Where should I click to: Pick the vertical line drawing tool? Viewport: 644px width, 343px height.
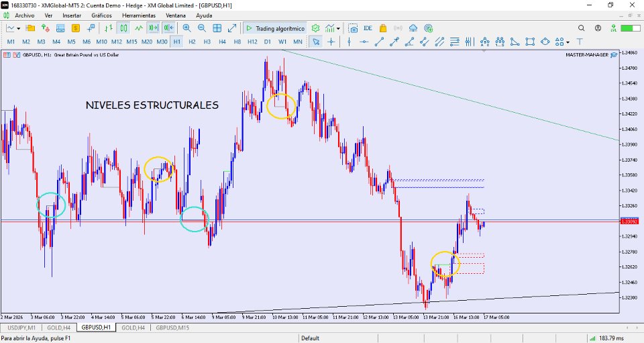coord(349,42)
